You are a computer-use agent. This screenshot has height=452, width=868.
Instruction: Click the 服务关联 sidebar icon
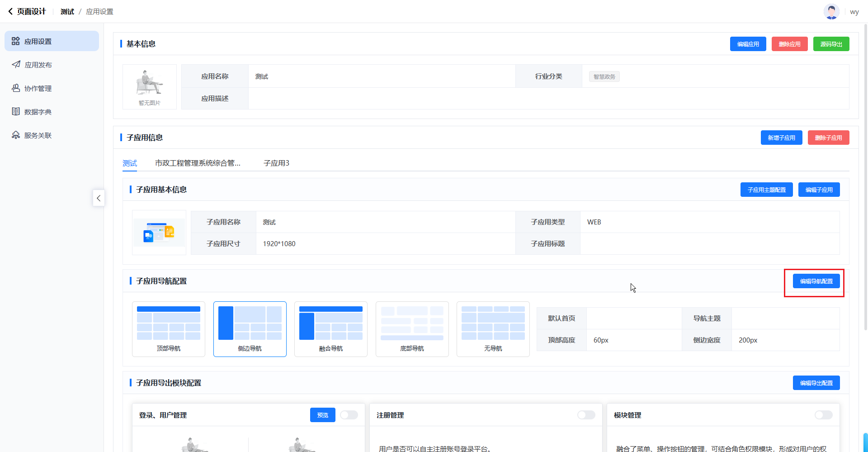pos(16,135)
